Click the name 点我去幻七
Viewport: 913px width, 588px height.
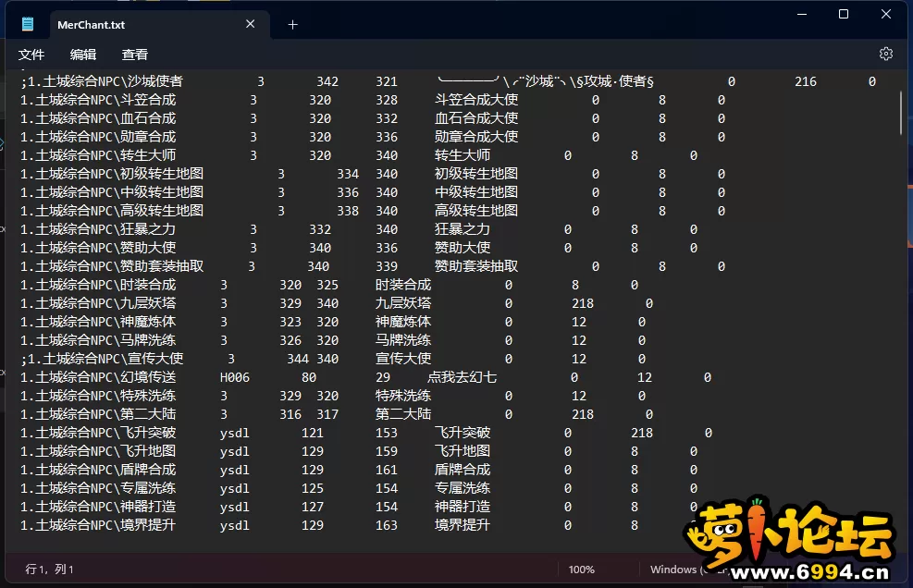[x=463, y=378]
